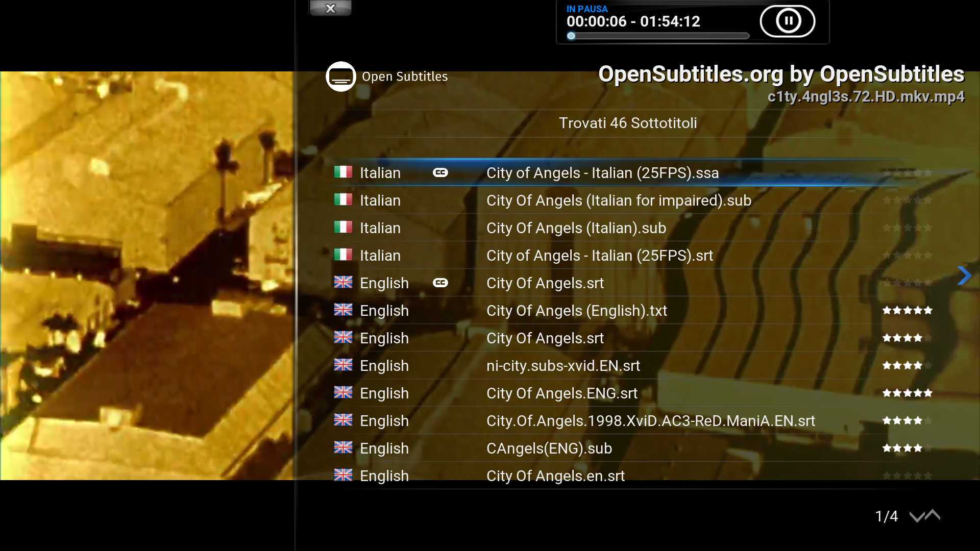Image resolution: width=980 pixels, height=551 pixels.
Task: Click the paused video preview thumbnail
Action: (x=147, y=275)
